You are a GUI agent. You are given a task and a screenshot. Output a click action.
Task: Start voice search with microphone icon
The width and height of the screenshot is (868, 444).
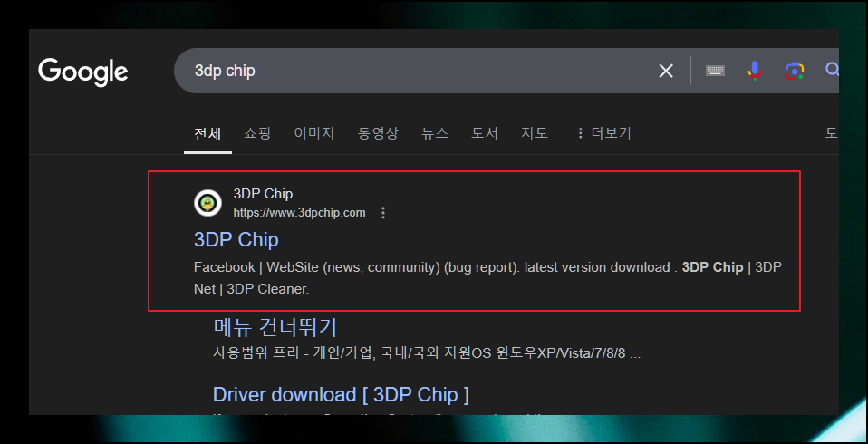755,71
